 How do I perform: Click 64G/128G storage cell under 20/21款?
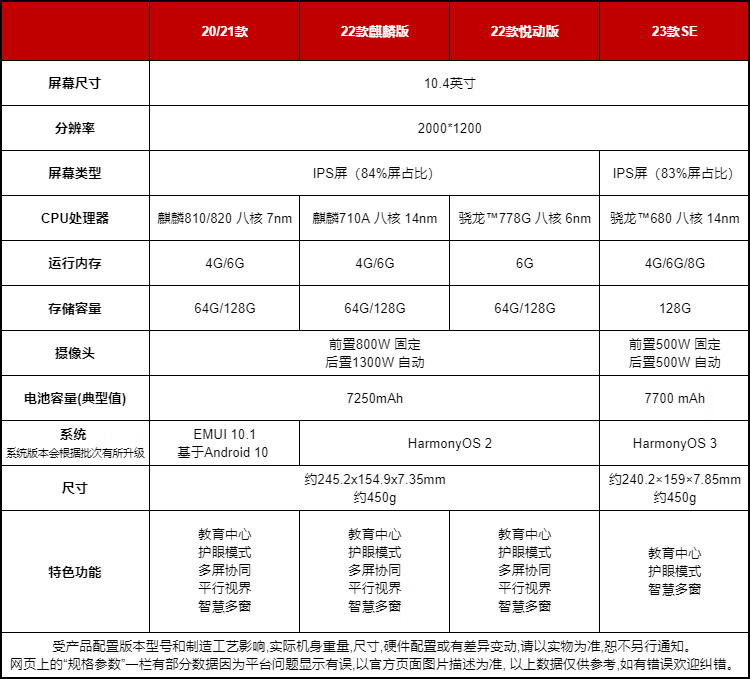click(224, 308)
